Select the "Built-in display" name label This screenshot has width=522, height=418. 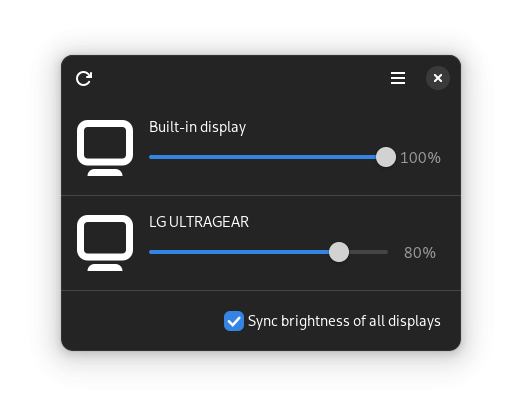pyautogui.click(x=197, y=127)
